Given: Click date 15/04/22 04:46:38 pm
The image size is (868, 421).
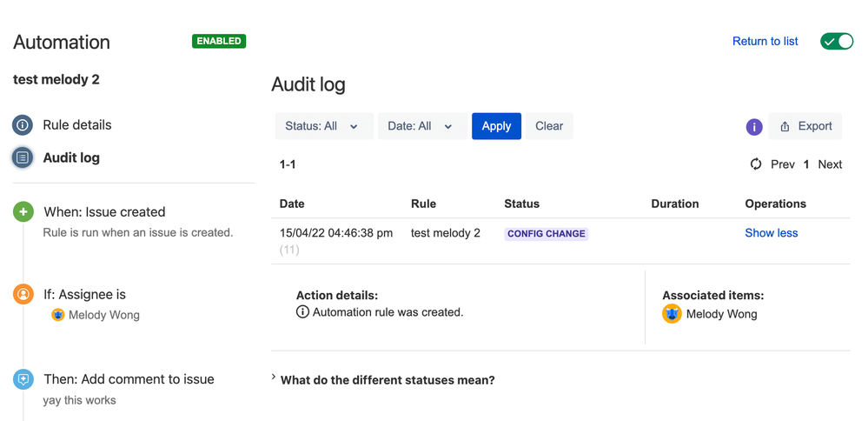Looking at the screenshot, I should (x=336, y=233).
